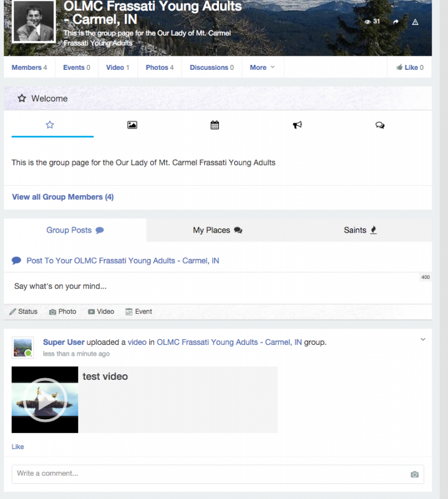
Task: Open Super User profile link
Action: point(64,342)
